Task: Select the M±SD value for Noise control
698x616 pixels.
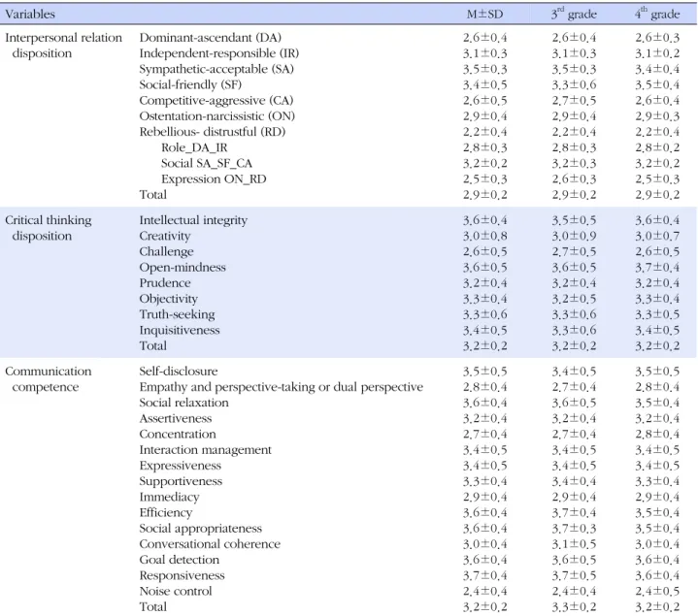Action: [x=484, y=592]
